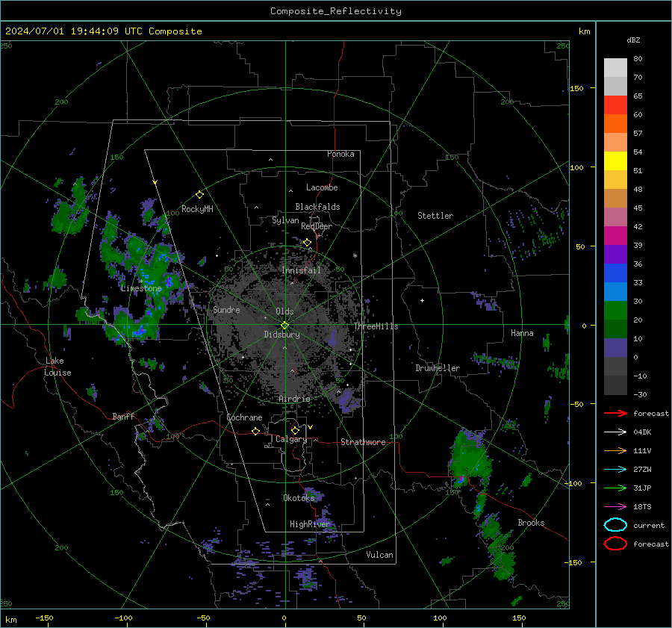Click the 'current' legend label
This screenshot has height=628, width=672.
coord(649,525)
